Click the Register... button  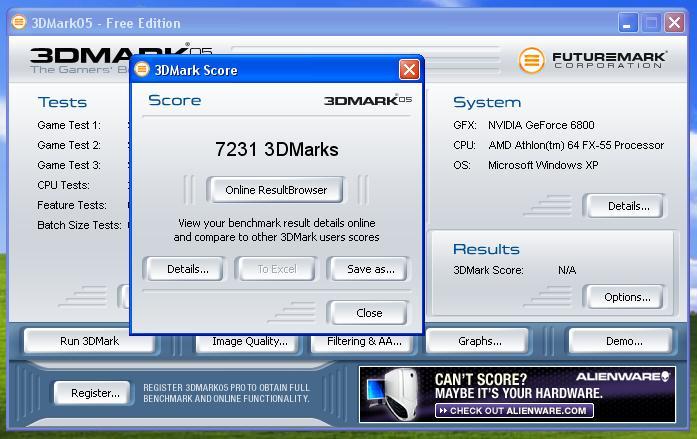point(92,393)
